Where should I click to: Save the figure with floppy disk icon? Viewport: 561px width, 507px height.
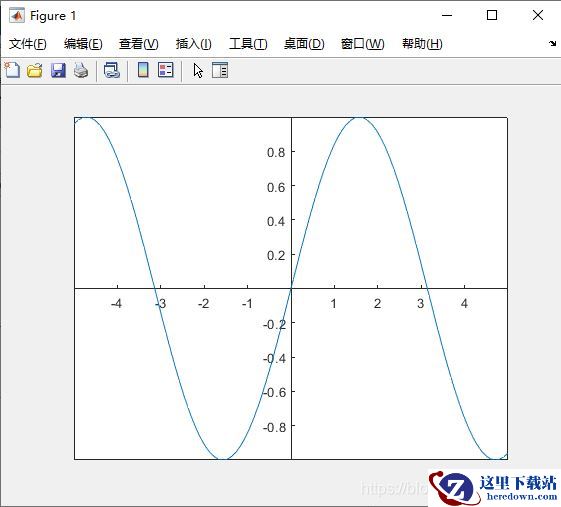coord(58,70)
